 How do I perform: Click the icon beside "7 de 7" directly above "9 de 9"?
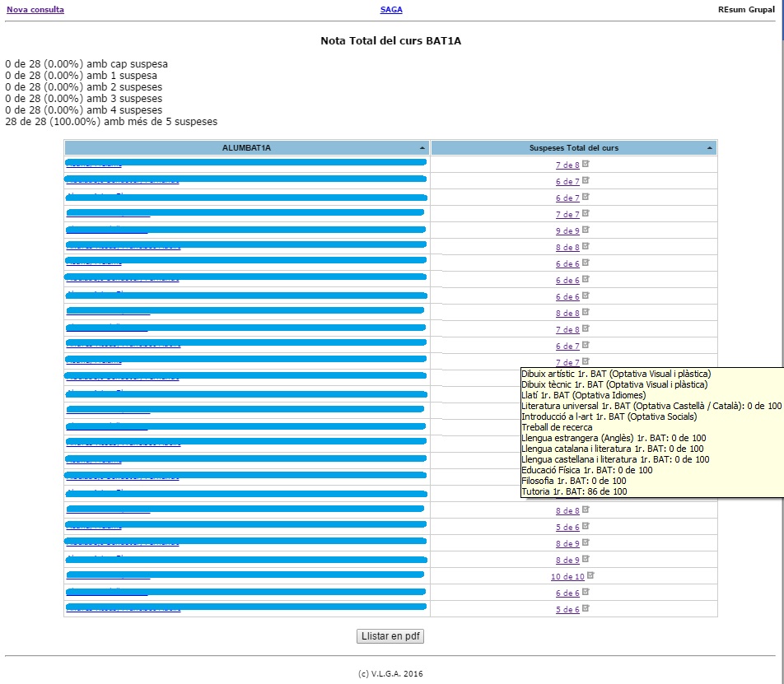[x=586, y=213]
